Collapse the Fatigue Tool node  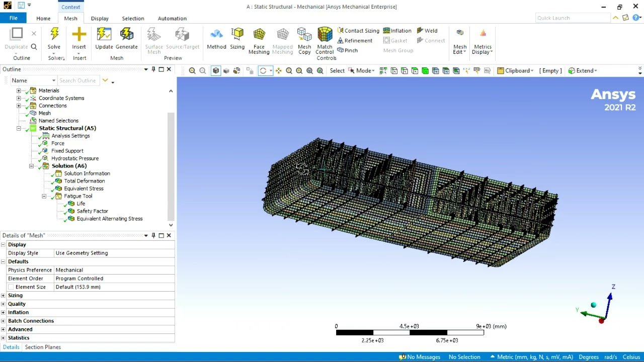(x=44, y=196)
